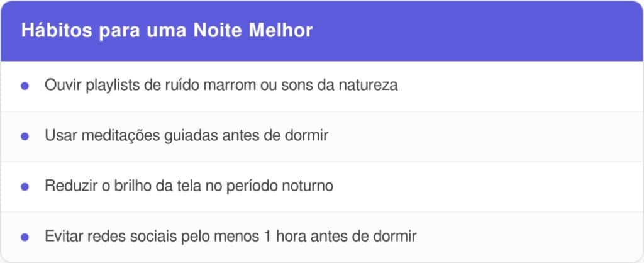The height and width of the screenshot is (263, 644).
Task: Click the bullet dot beside 'Ouvir playlists'
Action: pos(25,86)
